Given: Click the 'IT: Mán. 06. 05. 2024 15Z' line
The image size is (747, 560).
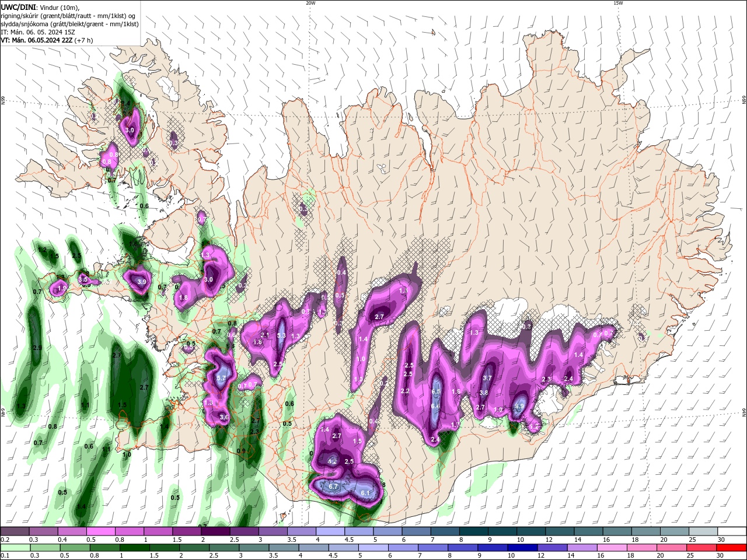Looking at the screenshot, I should click(x=39, y=32).
